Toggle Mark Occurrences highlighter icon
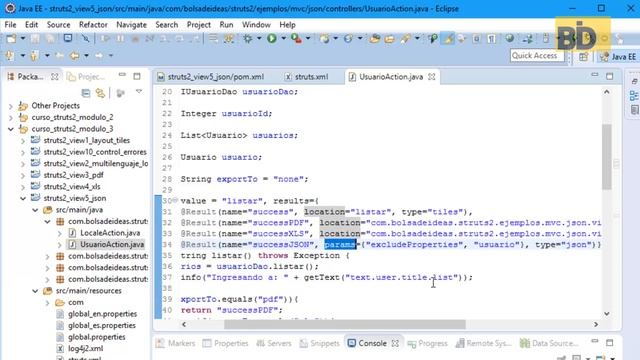 [448, 39]
